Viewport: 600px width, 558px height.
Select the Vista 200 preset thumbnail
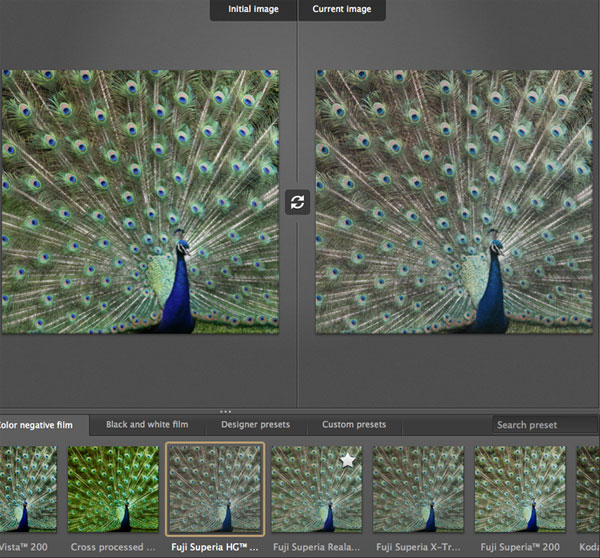coord(28,489)
